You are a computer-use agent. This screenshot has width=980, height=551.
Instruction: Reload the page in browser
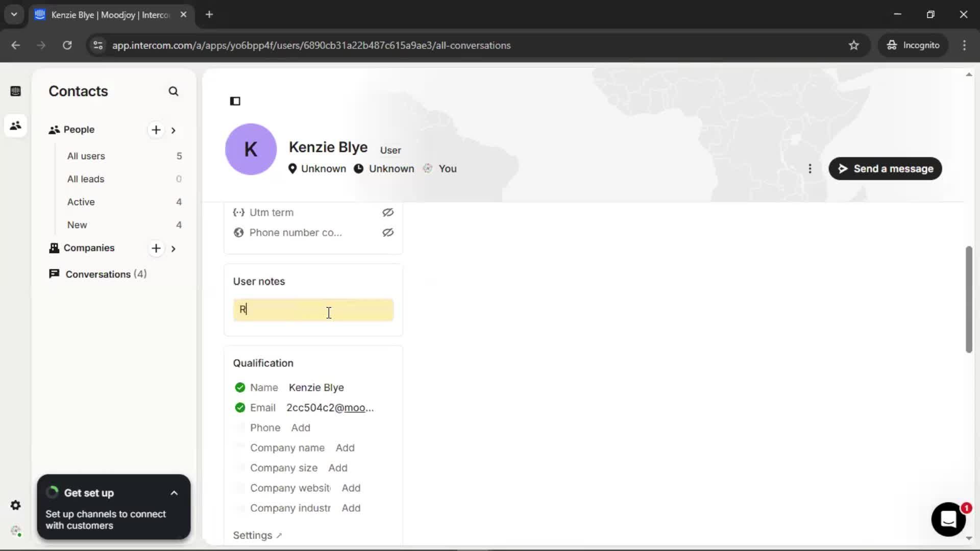tap(67, 45)
